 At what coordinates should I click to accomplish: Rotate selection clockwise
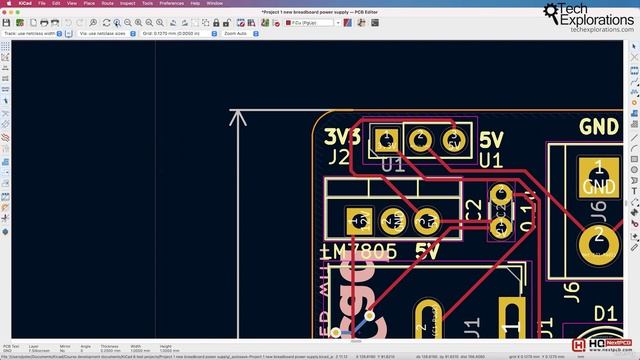click(184, 23)
